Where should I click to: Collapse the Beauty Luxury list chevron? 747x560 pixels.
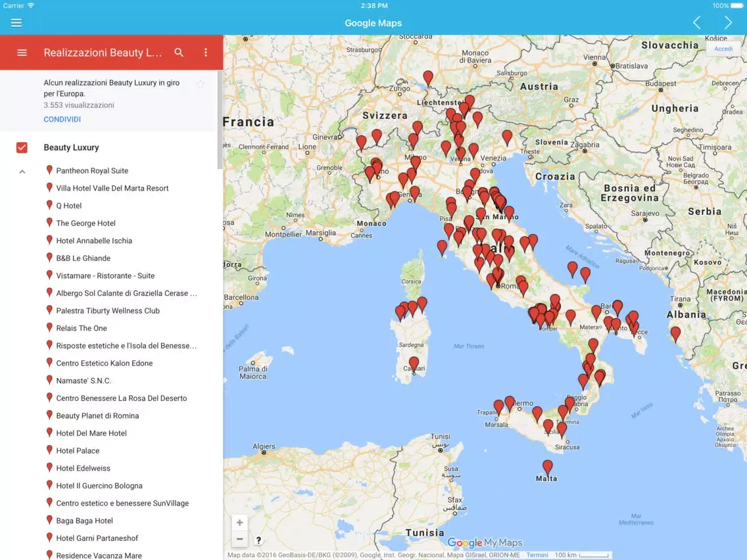click(22, 172)
